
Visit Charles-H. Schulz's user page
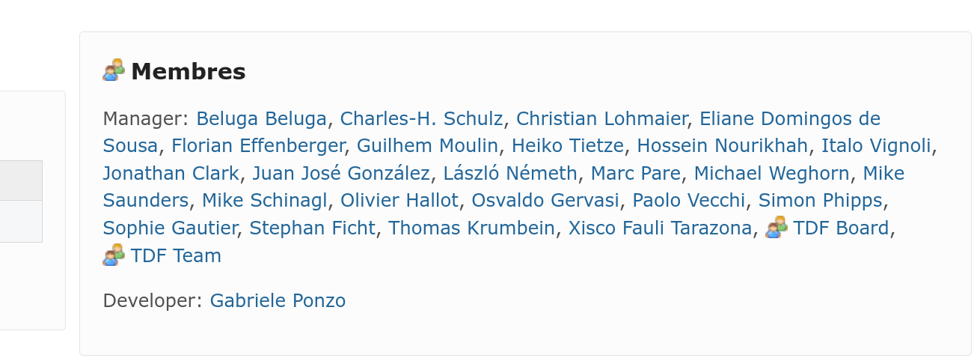(421, 119)
